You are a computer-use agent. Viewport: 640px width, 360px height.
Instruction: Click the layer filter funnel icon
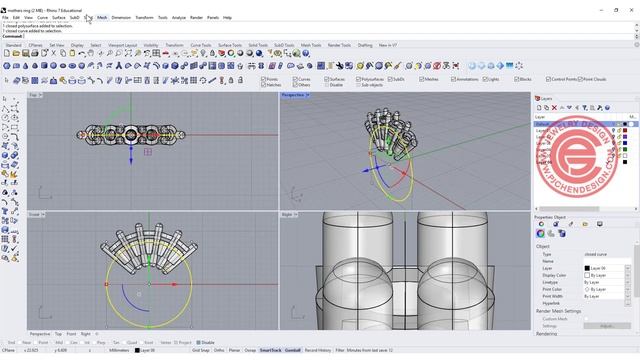click(x=584, y=108)
